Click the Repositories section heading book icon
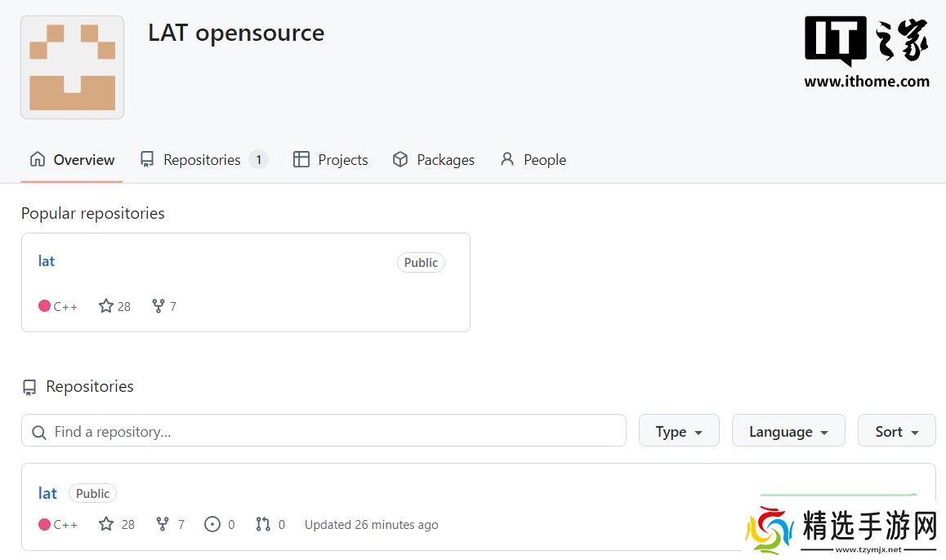 pos(29,387)
